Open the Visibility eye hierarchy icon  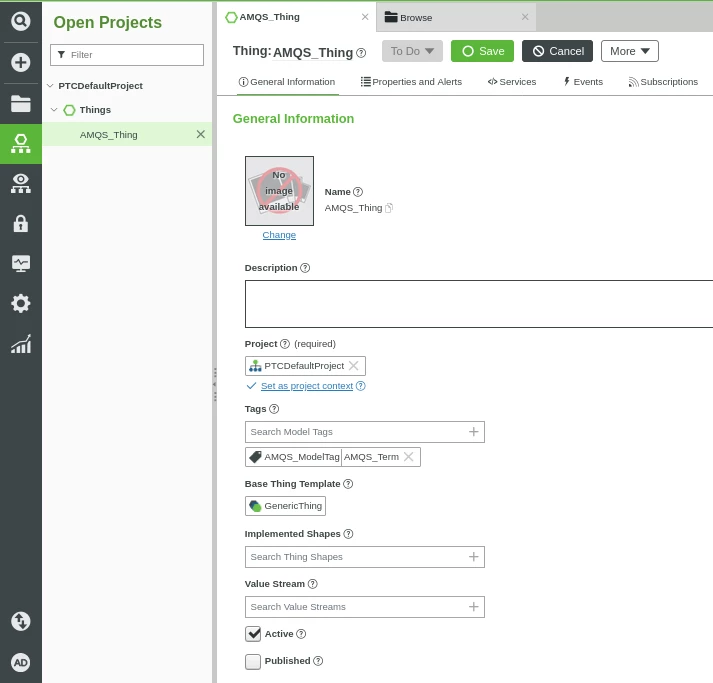pos(20,183)
